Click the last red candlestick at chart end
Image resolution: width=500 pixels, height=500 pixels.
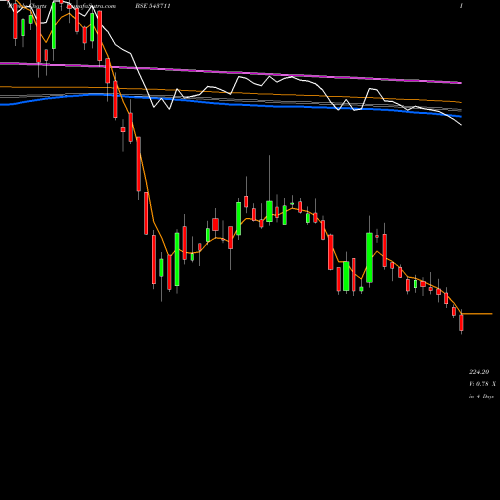point(461,323)
